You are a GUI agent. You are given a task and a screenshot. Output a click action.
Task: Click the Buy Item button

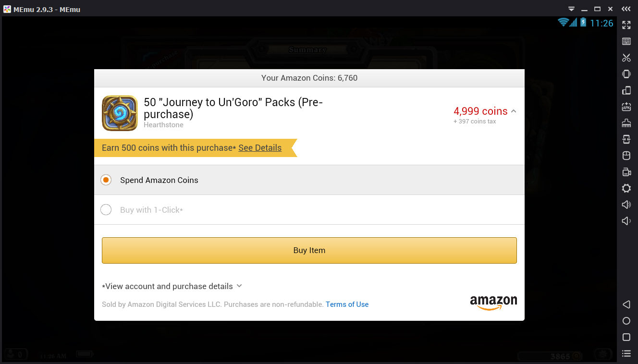(309, 250)
